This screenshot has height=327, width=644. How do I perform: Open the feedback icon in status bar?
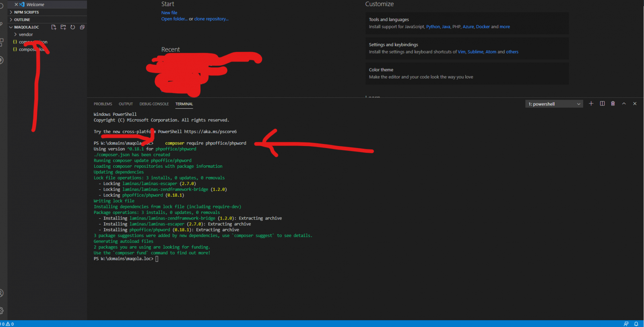[x=626, y=324]
